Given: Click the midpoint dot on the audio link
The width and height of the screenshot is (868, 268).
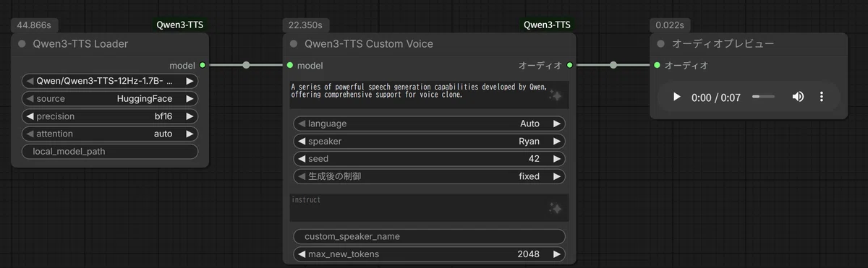Looking at the screenshot, I should tap(613, 65).
